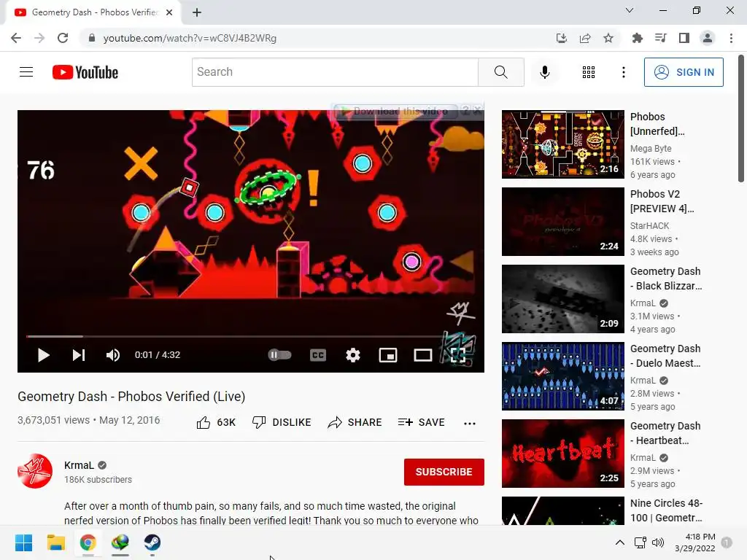This screenshot has width=747, height=560.
Task: Click the address bar URL
Action: click(190, 38)
